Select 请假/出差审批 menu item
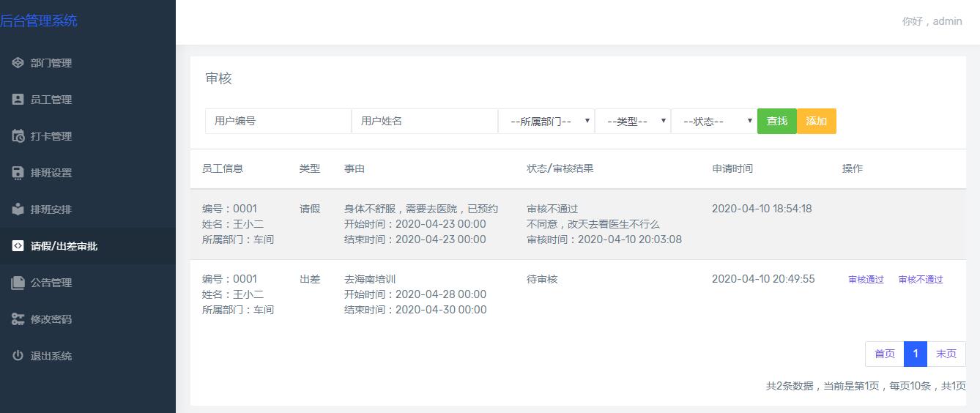980x413 pixels. pos(88,246)
